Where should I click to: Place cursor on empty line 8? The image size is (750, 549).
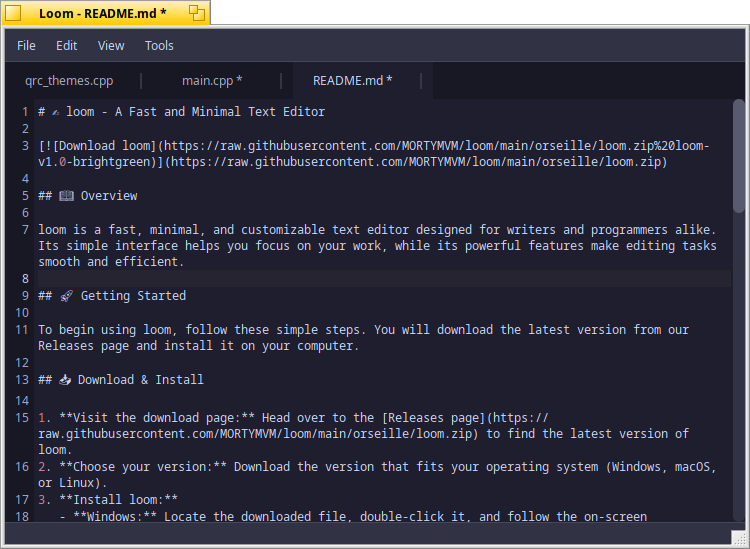click(384, 279)
